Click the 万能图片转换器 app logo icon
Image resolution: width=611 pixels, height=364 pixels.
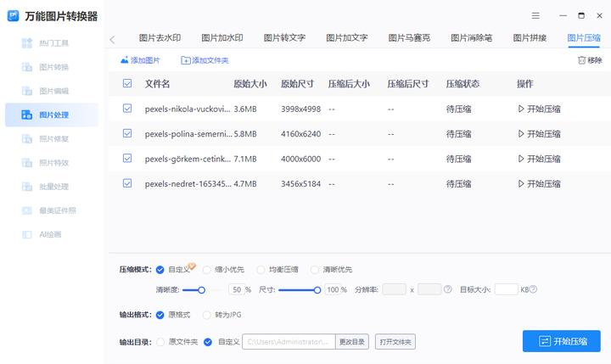(14, 15)
